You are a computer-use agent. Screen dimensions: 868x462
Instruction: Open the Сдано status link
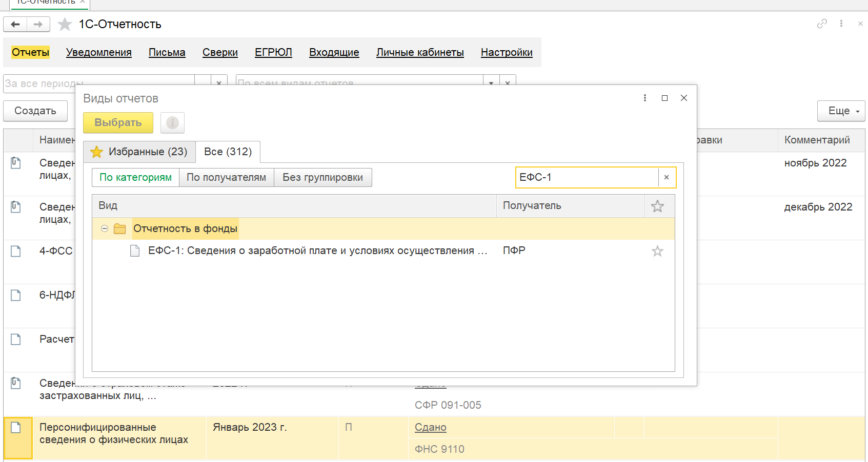430,427
